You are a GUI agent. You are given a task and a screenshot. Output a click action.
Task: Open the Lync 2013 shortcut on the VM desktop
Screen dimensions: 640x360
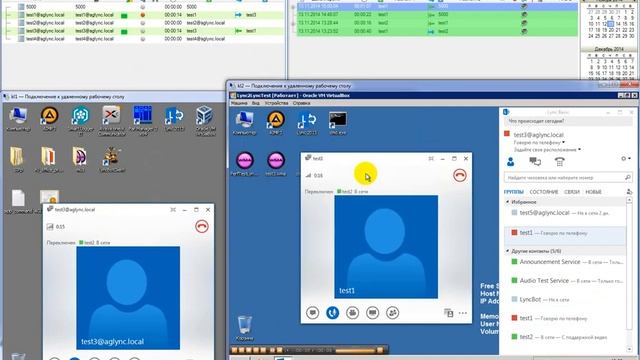tap(307, 123)
